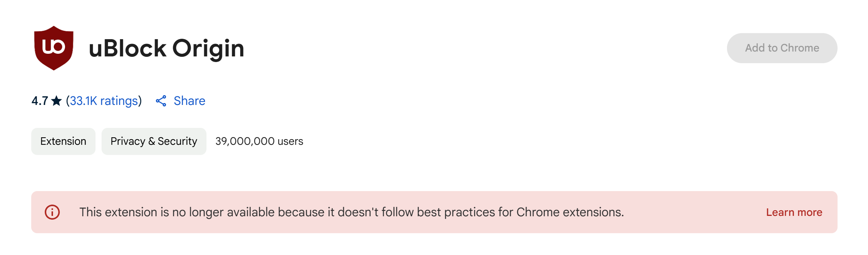Viewport: 868px width, 255px height.
Task: Click the share icon left of Share
Action: 161,101
